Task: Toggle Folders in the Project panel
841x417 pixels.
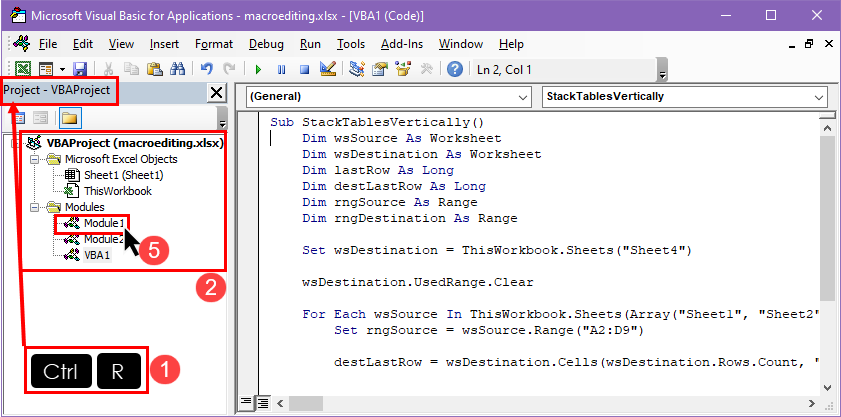Action: click(x=70, y=119)
